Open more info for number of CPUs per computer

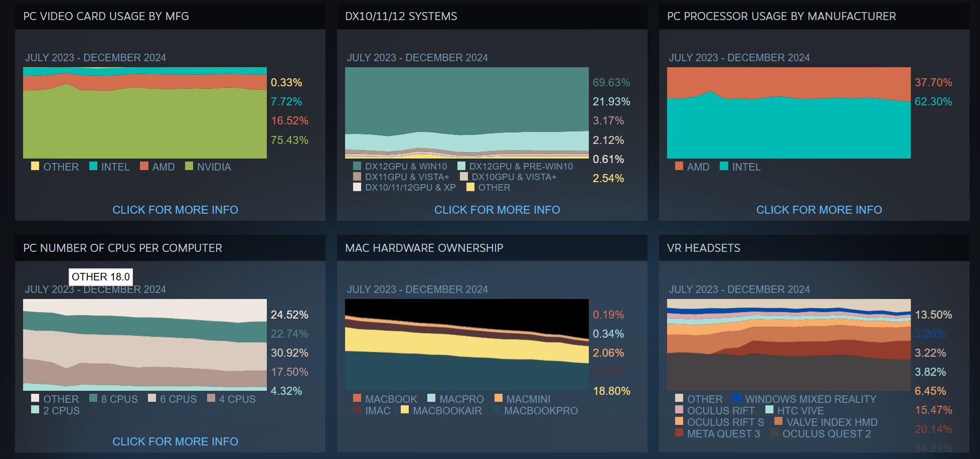pos(175,441)
